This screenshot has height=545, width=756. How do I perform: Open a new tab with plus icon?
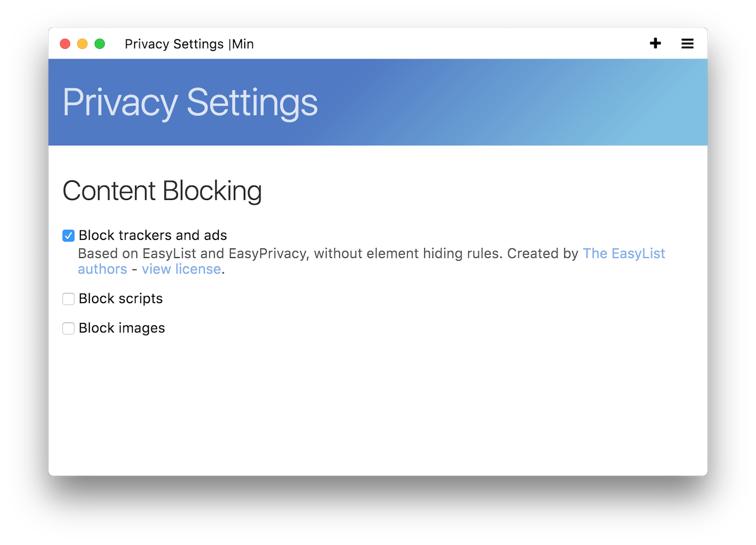[x=655, y=43]
